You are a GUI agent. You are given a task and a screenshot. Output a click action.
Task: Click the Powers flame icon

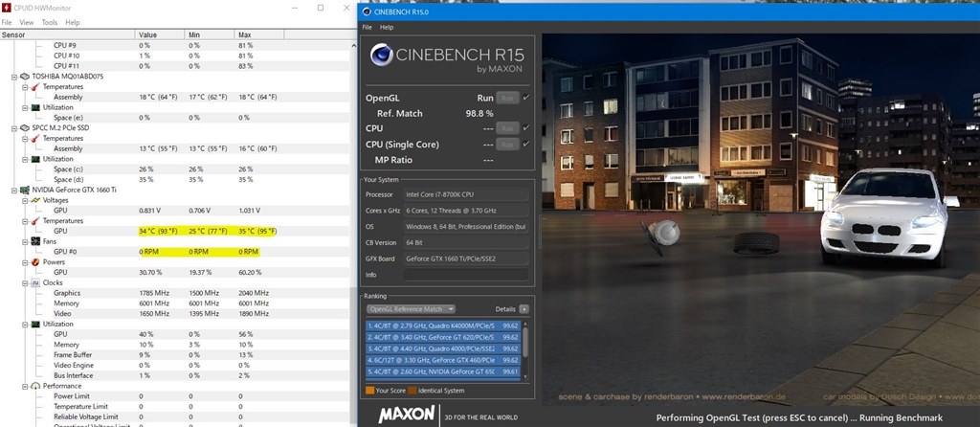click(x=35, y=262)
